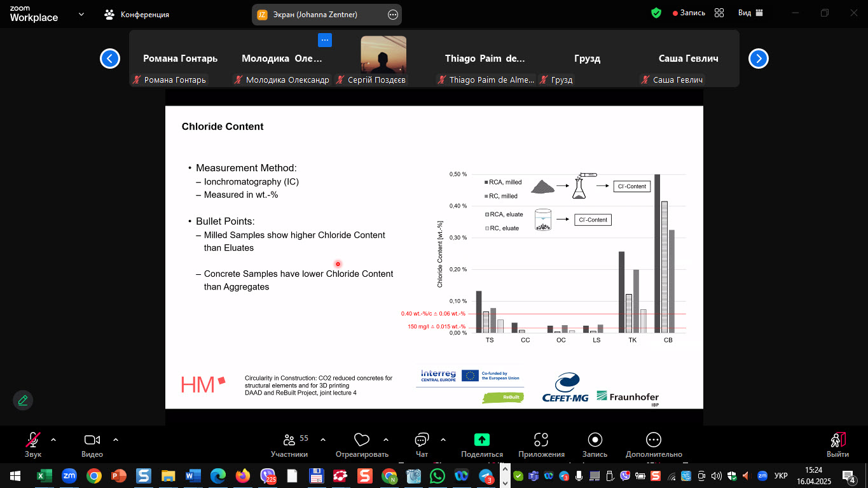The image size is (868, 488).
Task: Expand audio options arrow next to microphone
Action: click(x=53, y=440)
